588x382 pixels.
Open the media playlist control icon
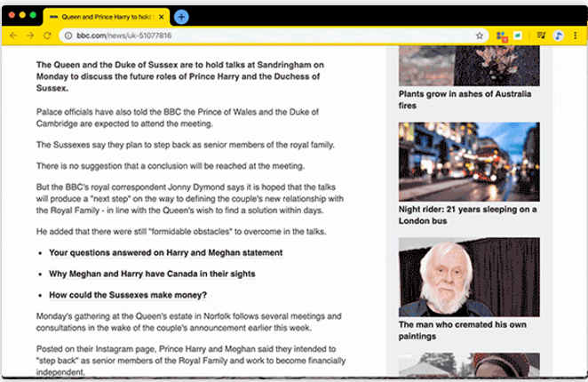point(541,36)
